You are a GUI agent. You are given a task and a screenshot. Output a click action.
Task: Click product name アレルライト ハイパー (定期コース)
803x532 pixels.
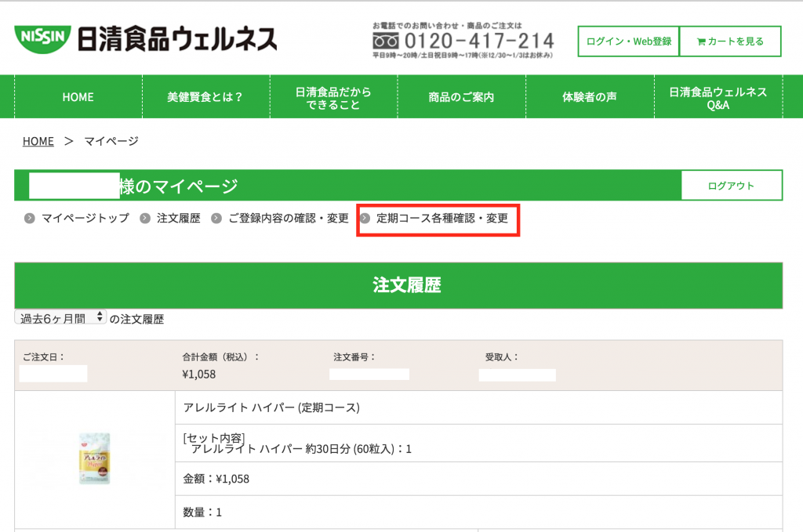271,407
